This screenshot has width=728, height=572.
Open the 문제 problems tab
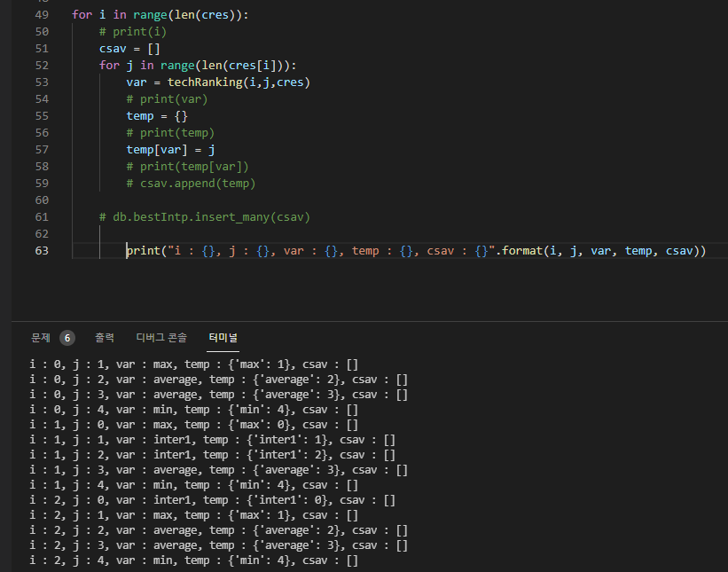click(x=41, y=338)
